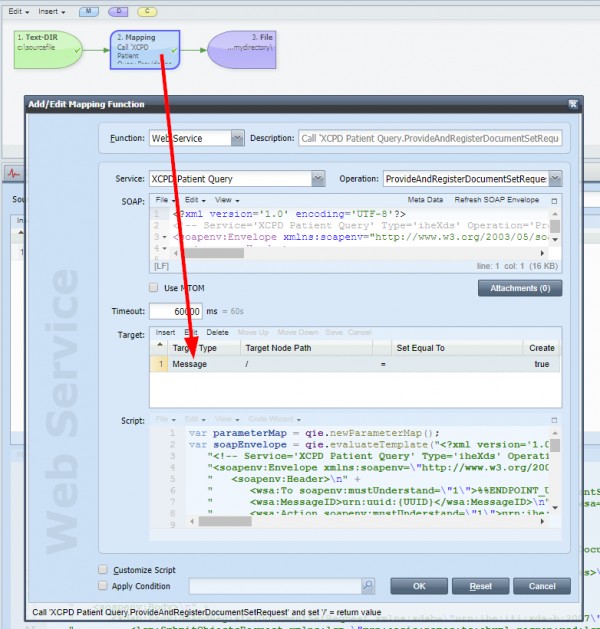Screen dimensions: 600x629
Task: Click the condition search magnifier icon
Action: [x=368, y=585]
